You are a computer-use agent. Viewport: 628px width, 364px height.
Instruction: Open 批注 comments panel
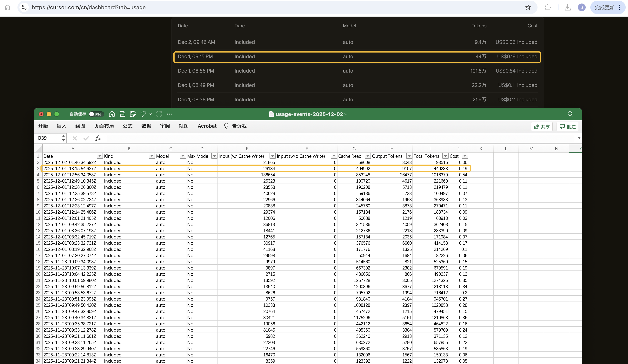click(x=567, y=127)
